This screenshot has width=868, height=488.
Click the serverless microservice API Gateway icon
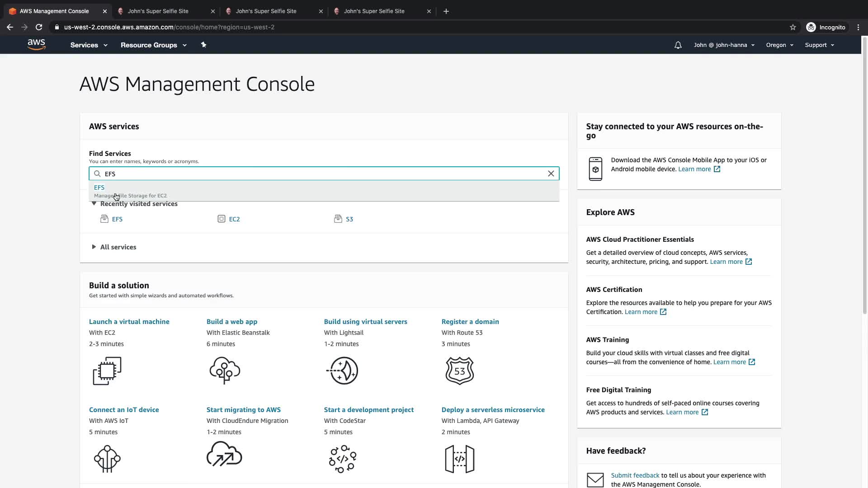pyautogui.click(x=459, y=459)
